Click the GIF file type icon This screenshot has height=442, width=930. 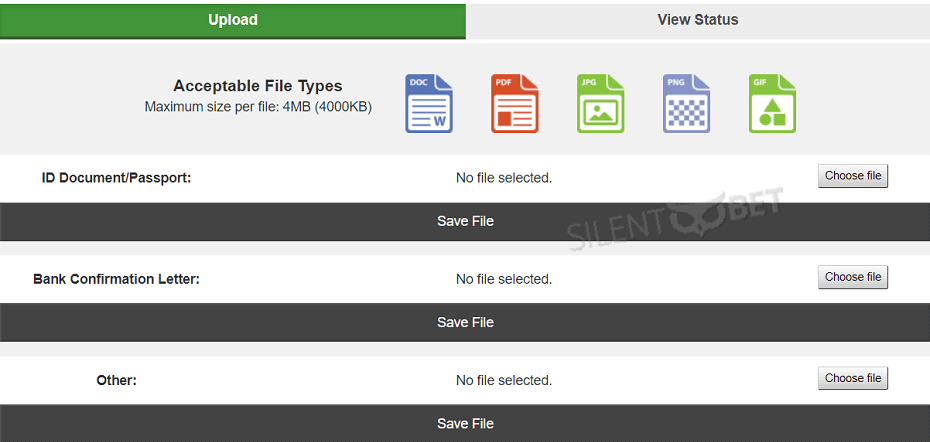(772, 103)
